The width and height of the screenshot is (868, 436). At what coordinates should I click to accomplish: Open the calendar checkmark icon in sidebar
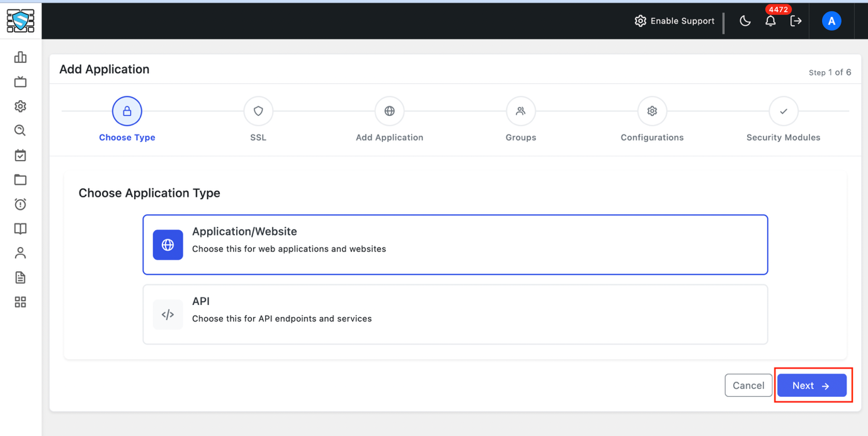click(20, 155)
